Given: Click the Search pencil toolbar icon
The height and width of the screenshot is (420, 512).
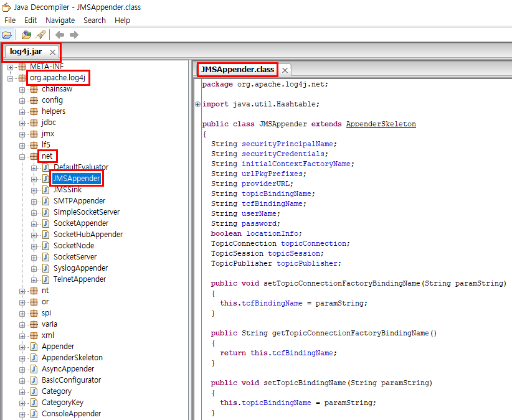Looking at the screenshot, I should (x=41, y=35).
